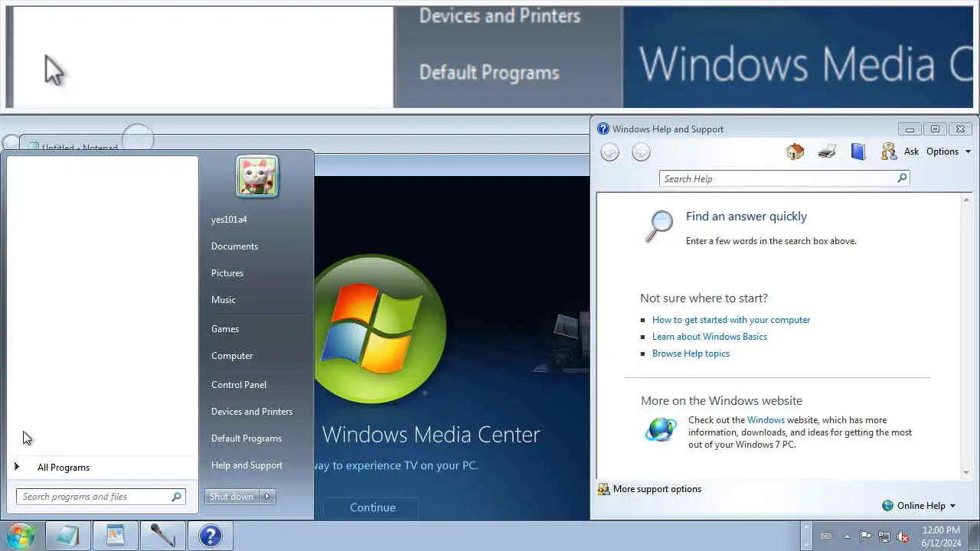The image size is (980, 551).
Task: Expand All Programs in Start menu
Action: click(x=64, y=468)
